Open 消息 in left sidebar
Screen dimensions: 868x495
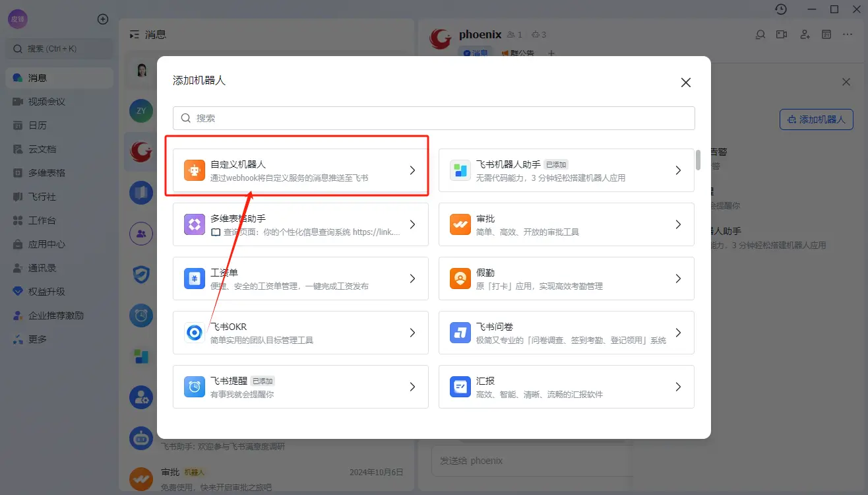59,78
